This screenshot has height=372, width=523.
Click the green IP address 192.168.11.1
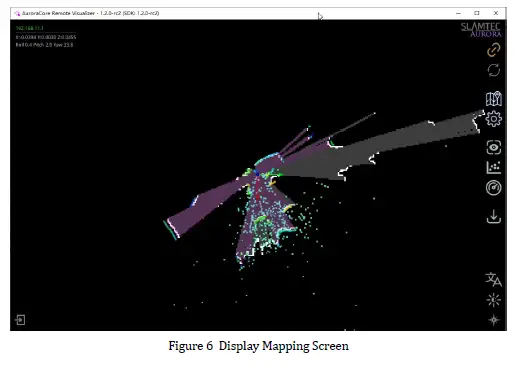tap(29, 28)
